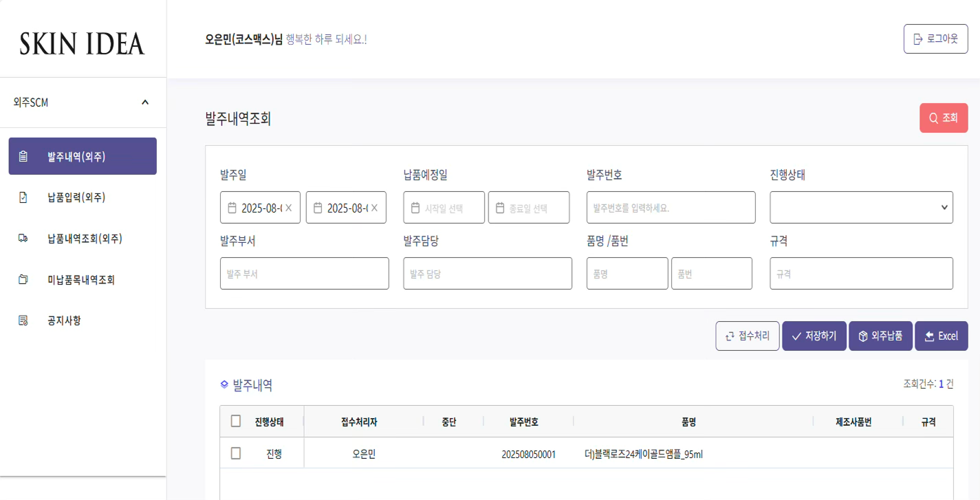The image size is (980, 500).
Task: Click the 발주번호 input field
Action: tap(671, 208)
